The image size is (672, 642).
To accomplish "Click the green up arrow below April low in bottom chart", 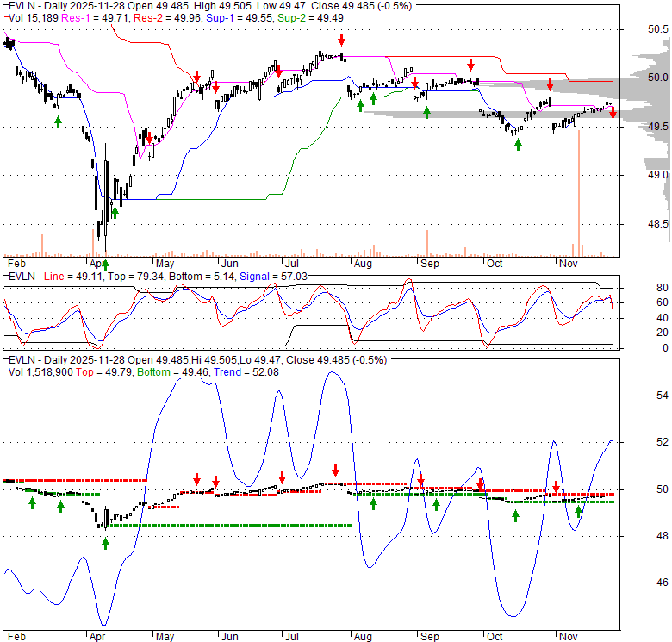I will click(x=106, y=543).
